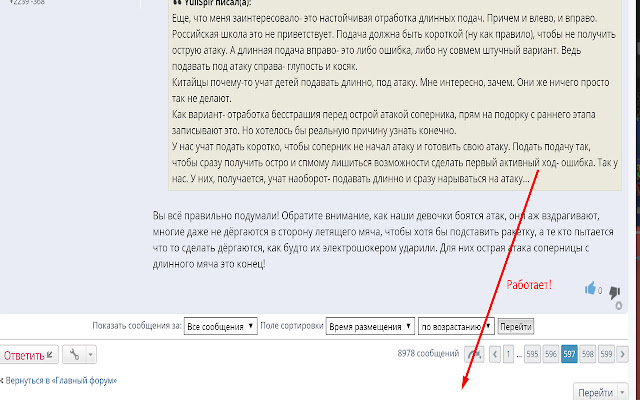
Task: Click the 'Поле сортировки' label
Action: [x=291, y=326]
